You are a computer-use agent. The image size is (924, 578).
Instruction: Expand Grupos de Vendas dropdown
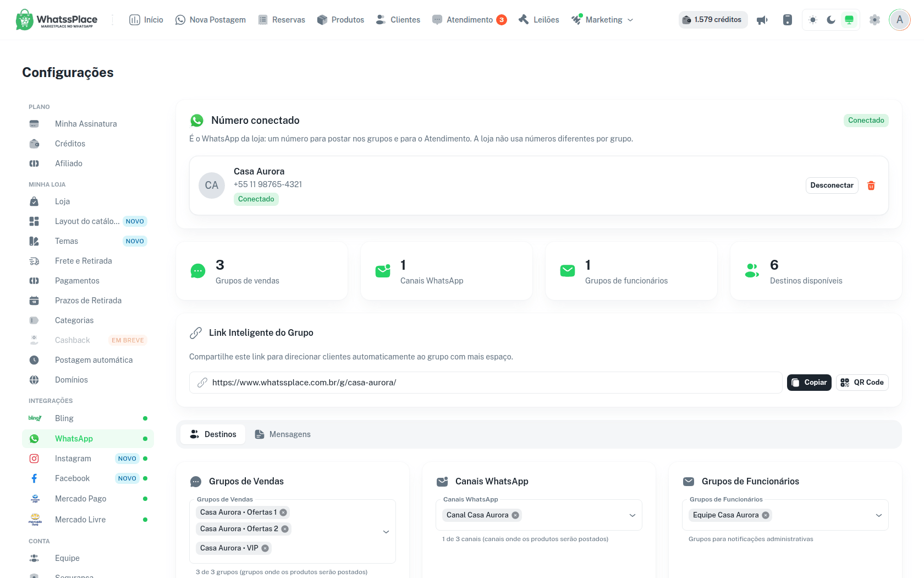[x=386, y=532]
